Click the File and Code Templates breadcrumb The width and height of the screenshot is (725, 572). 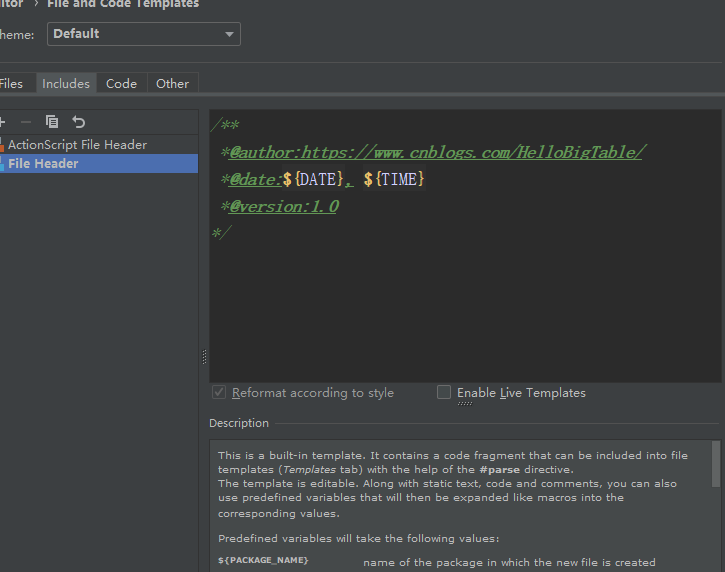123,4
